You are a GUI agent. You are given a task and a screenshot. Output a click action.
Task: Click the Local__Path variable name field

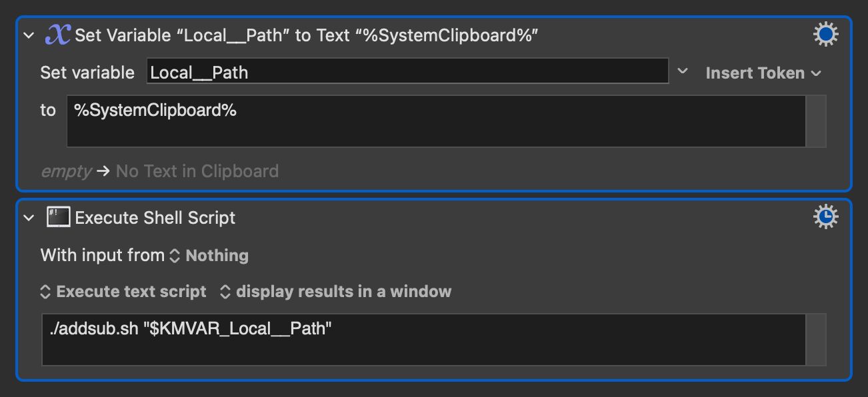(407, 71)
